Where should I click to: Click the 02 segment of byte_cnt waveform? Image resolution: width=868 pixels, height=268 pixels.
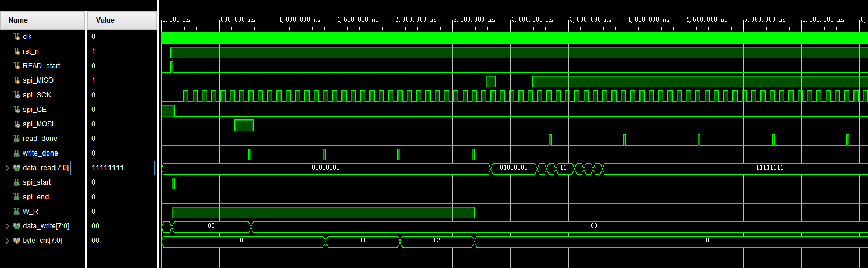pos(437,241)
